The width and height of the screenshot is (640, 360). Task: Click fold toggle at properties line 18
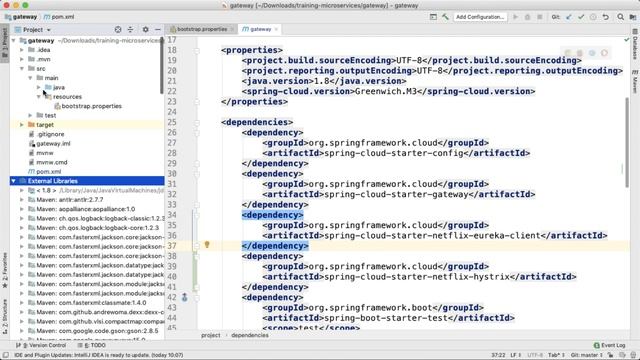(x=197, y=50)
